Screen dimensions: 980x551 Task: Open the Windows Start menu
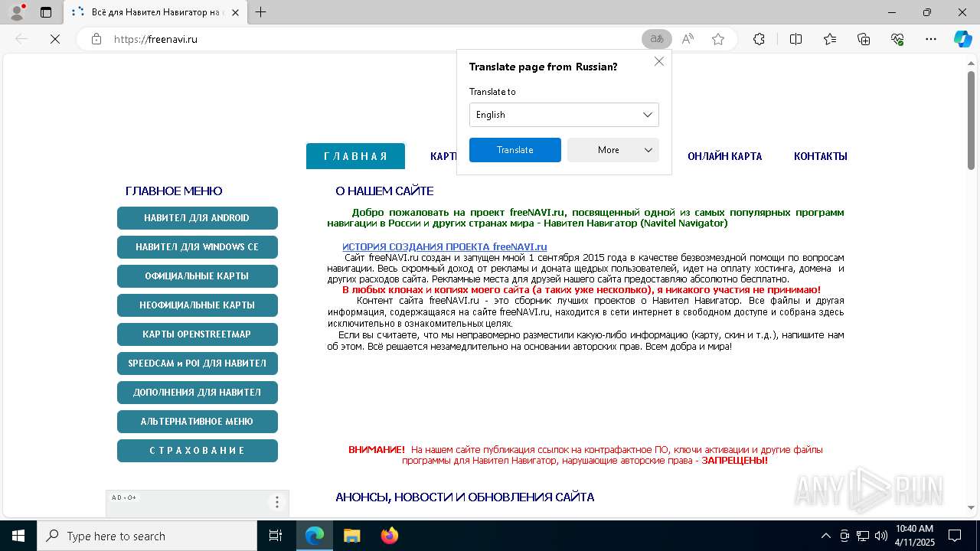click(x=18, y=536)
